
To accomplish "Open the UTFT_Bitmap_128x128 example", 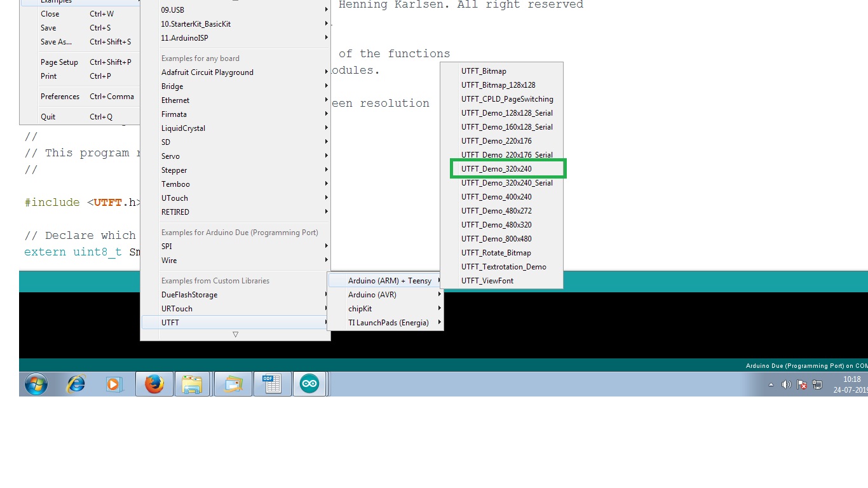I will [x=501, y=85].
